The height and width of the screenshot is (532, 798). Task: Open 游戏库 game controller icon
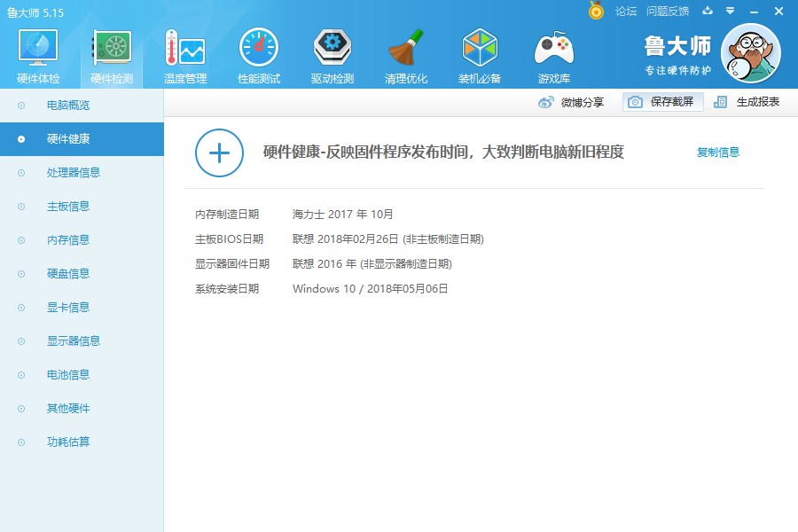tap(554, 49)
